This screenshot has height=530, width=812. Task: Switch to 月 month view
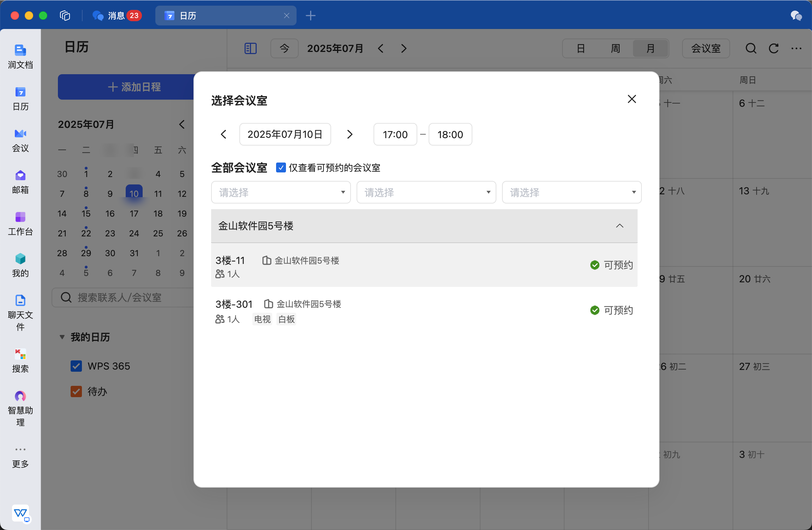point(650,48)
